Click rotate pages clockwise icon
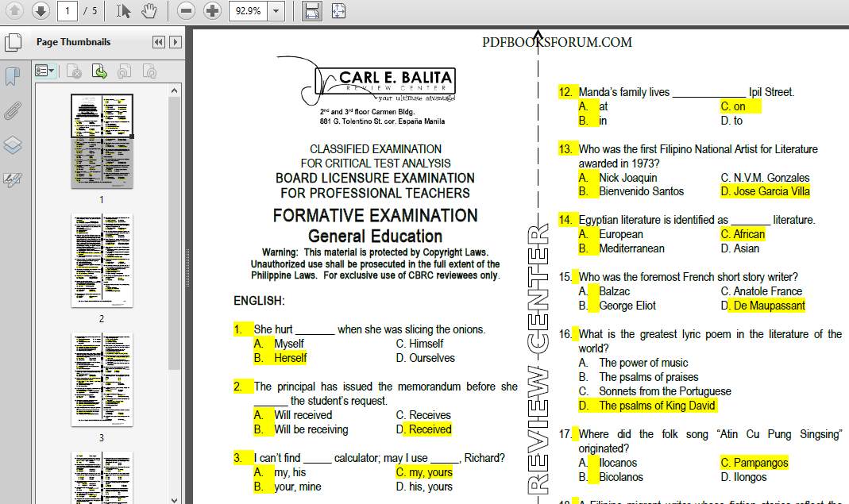 click(x=149, y=71)
